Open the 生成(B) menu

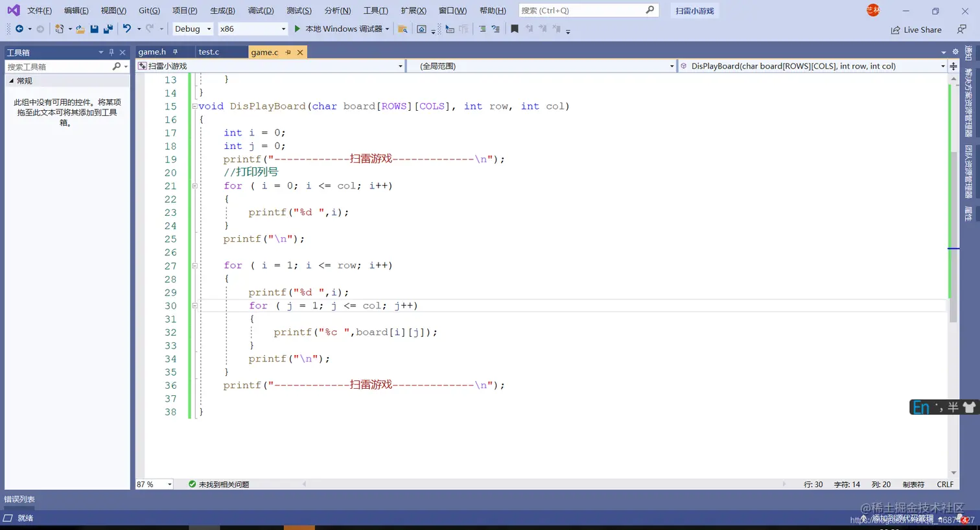(x=222, y=10)
